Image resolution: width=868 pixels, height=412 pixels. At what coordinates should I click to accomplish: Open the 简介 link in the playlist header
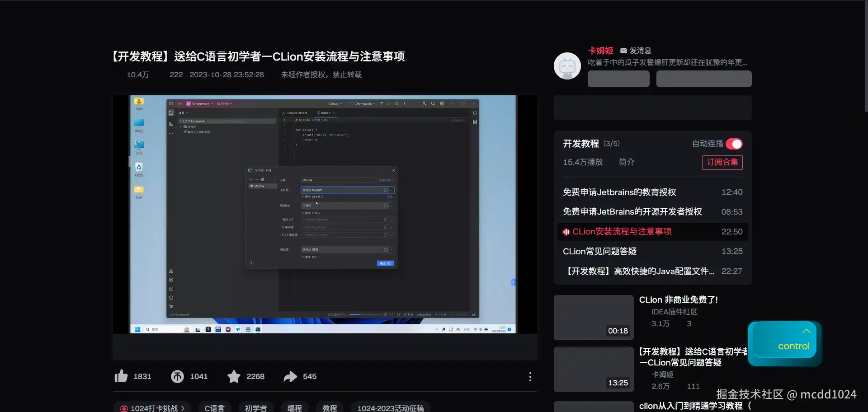pyautogui.click(x=627, y=162)
